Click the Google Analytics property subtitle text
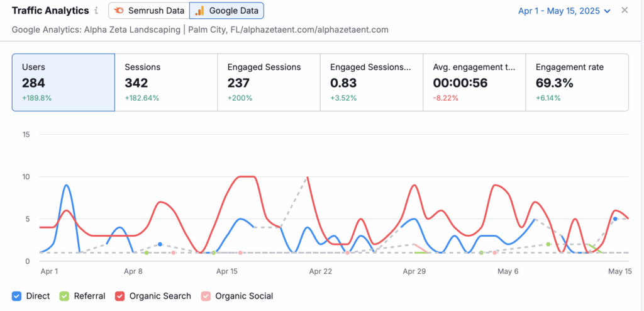The image size is (644, 311). click(x=200, y=30)
